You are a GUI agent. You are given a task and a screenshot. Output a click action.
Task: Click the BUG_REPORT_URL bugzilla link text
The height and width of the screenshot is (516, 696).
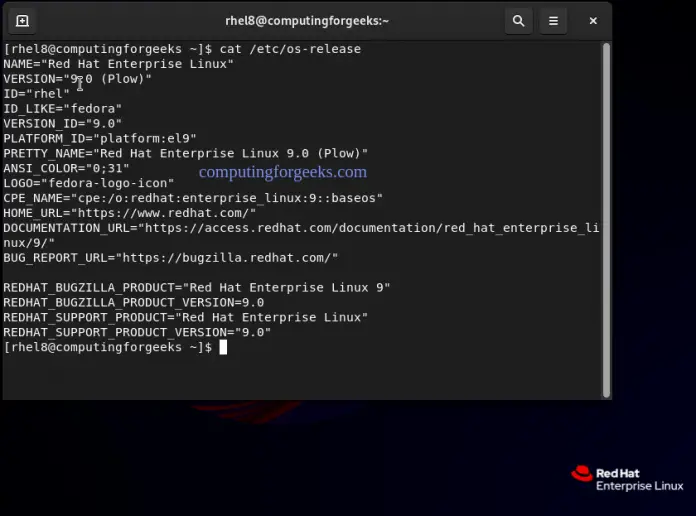click(226, 258)
